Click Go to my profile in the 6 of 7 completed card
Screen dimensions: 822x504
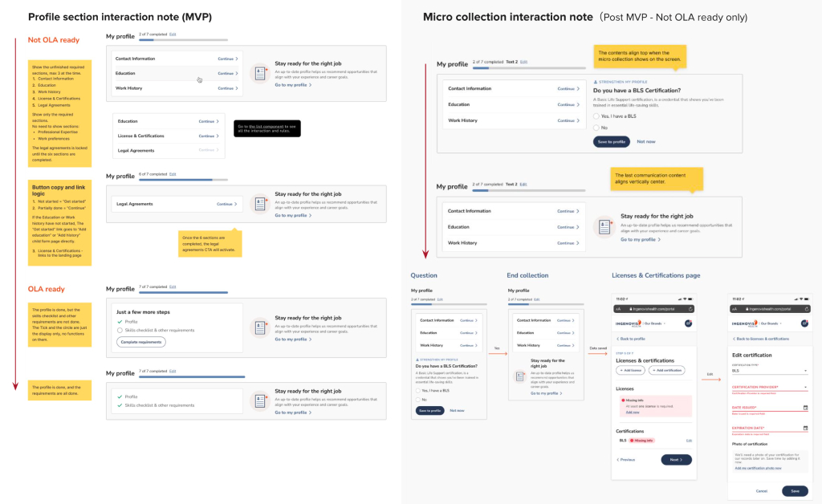[291, 215]
